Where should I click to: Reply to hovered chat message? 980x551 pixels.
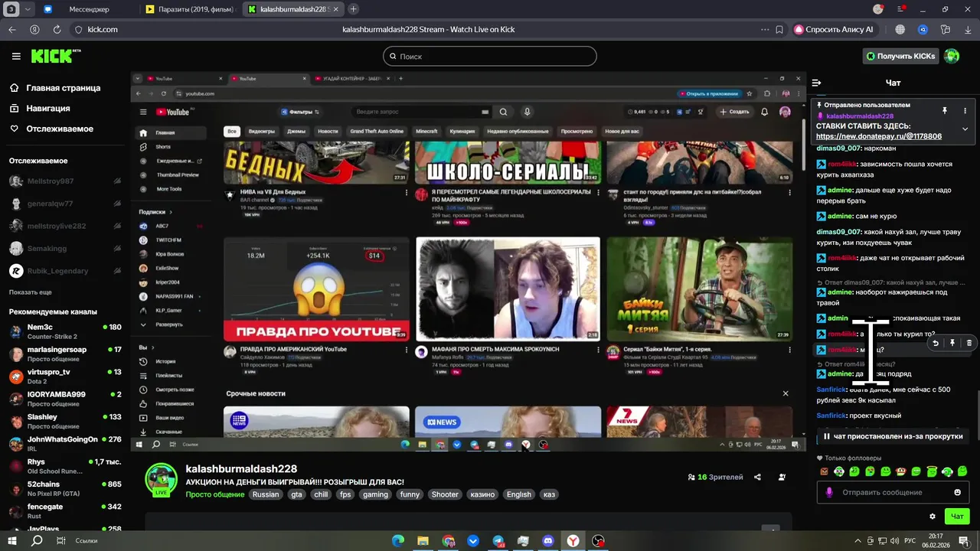[x=936, y=343]
